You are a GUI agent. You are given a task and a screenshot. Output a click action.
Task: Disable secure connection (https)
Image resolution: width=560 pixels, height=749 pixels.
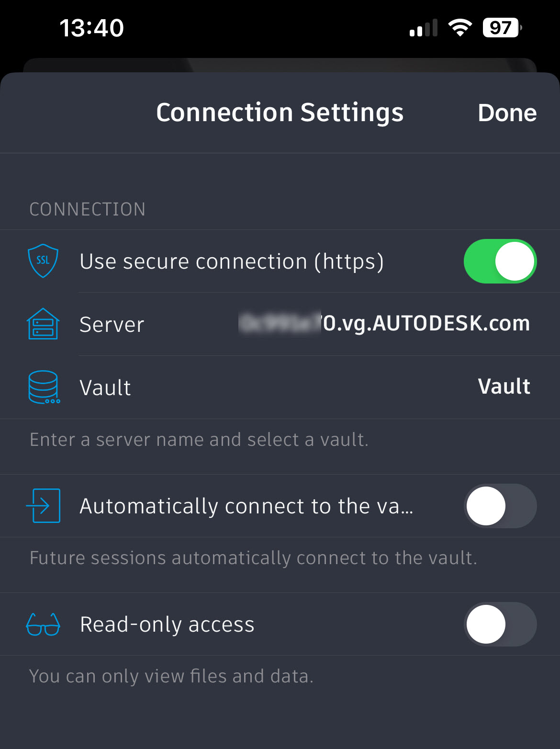[x=500, y=261]
